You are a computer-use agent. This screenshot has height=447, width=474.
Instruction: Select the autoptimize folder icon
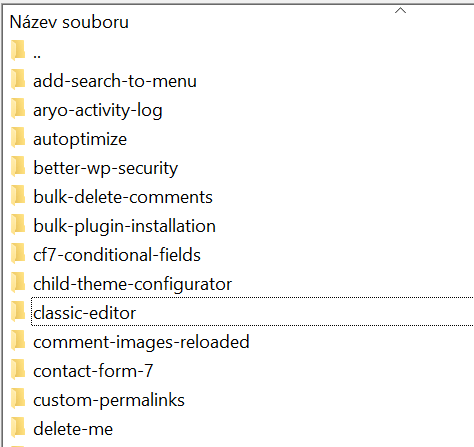(18, 137)
